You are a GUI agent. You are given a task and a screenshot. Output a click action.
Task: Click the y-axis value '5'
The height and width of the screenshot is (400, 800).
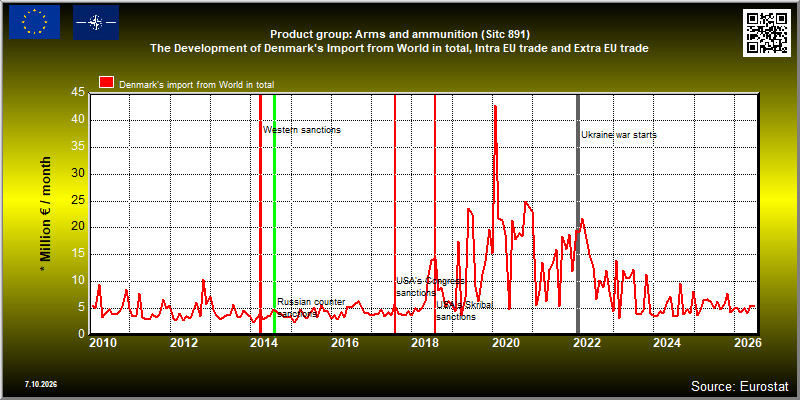click(82, 308)
